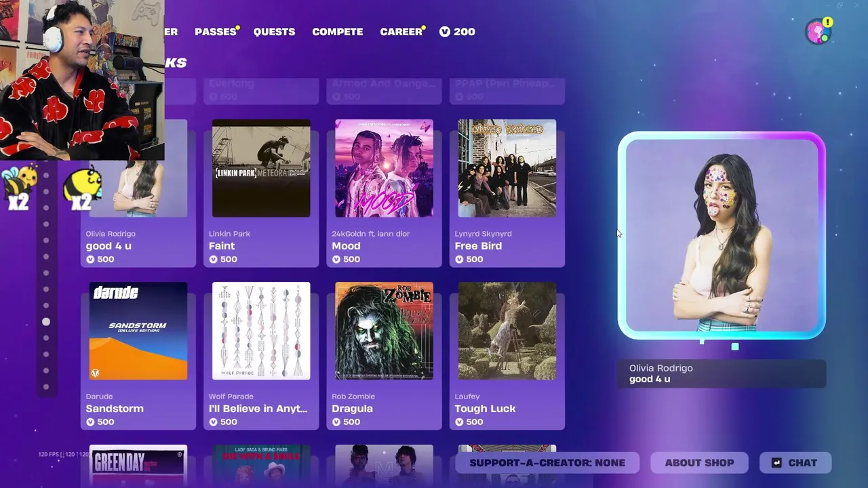
Task: Click the "Mood" track title
Action: click(346, 246)
